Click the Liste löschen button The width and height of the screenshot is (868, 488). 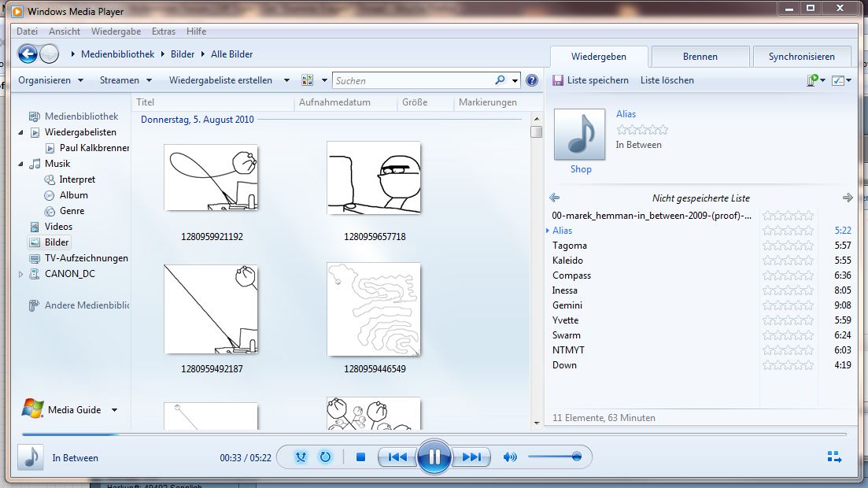[x=667, y=80]
